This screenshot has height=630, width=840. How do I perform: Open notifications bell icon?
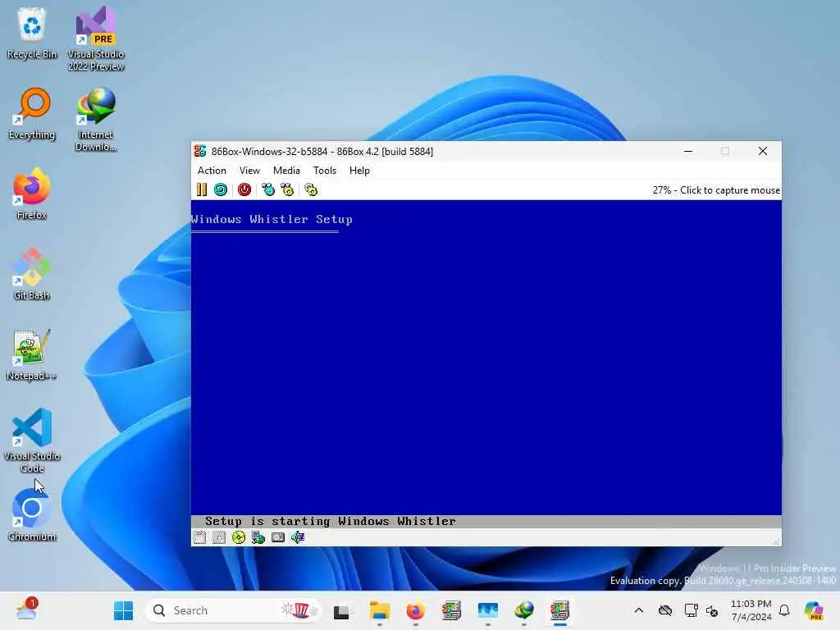784,610
